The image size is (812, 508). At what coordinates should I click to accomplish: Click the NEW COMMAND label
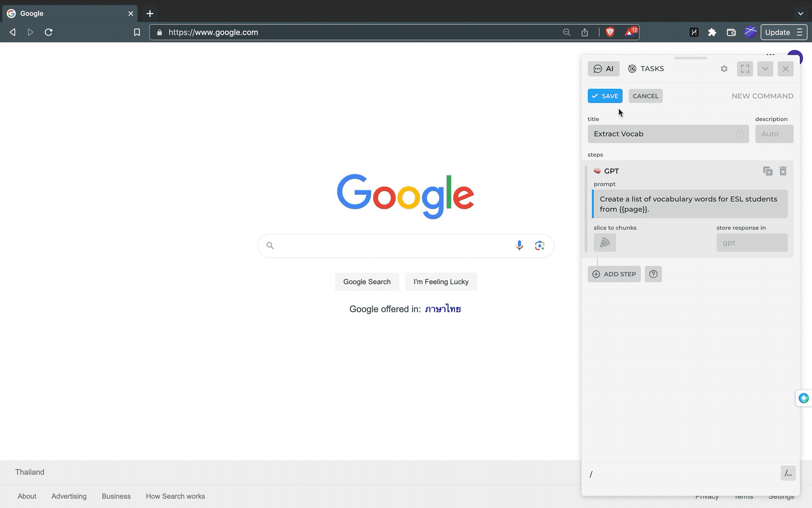[762, 96]
